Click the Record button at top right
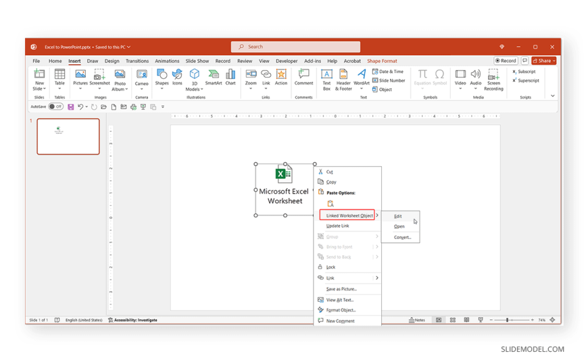This screenshot has width=588, height=364. point(506,61)
